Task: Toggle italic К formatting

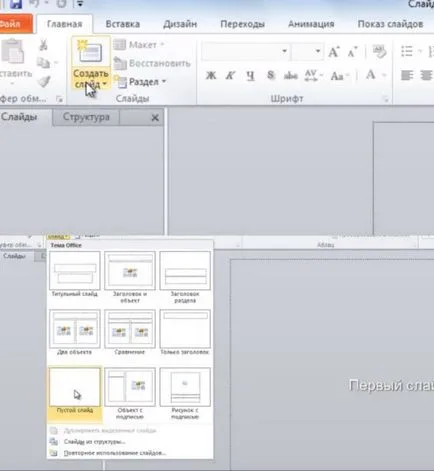Action: [230, 76]
